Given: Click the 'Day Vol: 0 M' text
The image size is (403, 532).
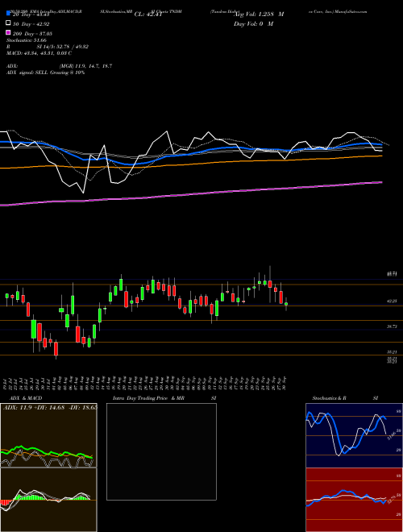Looking at the screenshot, I should tap(253, 23).
